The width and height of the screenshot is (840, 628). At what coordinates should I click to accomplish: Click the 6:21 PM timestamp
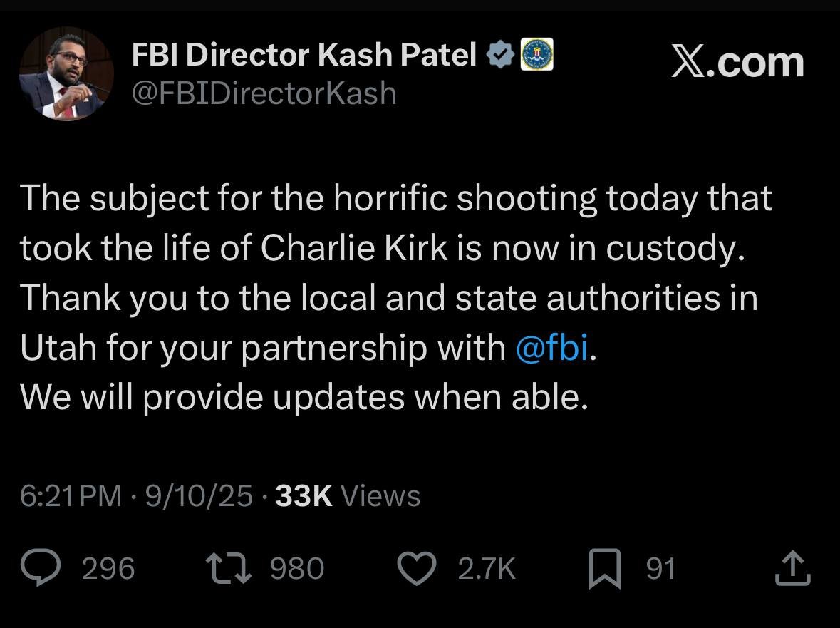coord(71,496)
